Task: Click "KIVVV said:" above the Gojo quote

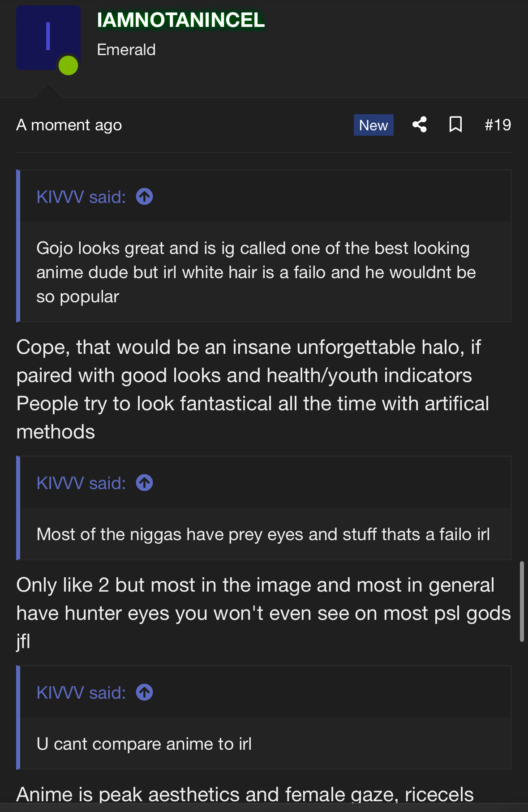Action: 81,197
